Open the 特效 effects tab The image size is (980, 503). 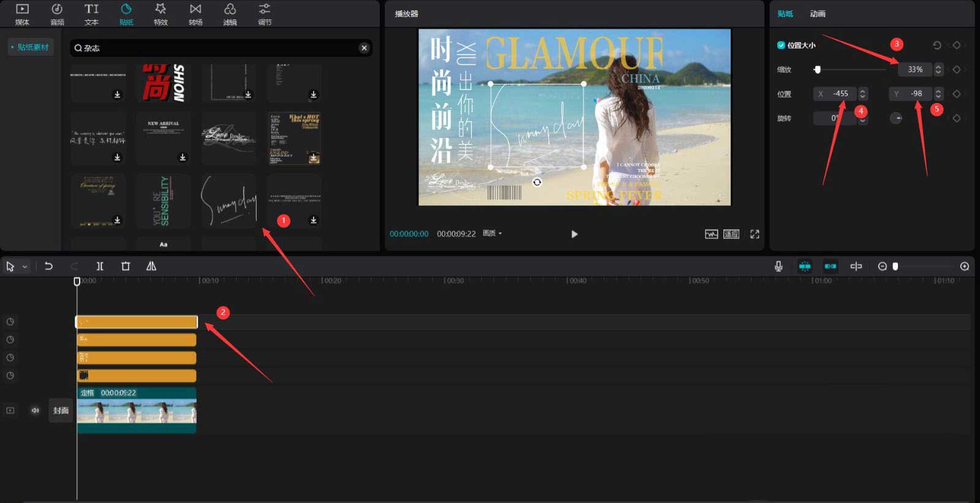click(x=160, y=14)
